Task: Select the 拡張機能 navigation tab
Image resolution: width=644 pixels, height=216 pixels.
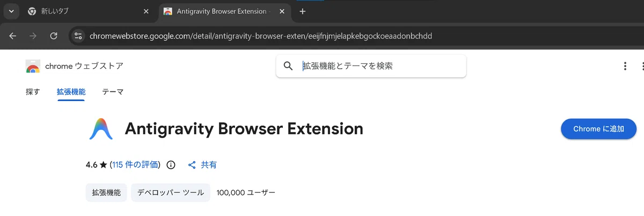Action: point(71,92)
